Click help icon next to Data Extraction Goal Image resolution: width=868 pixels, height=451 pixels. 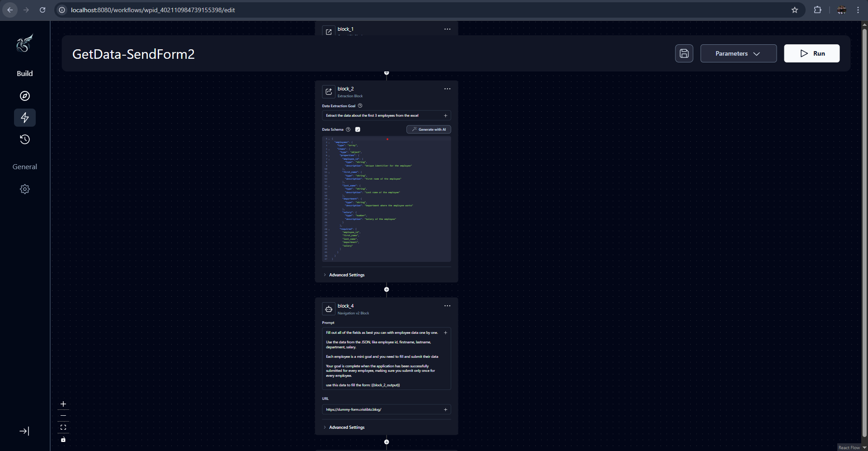coord(360,106)
